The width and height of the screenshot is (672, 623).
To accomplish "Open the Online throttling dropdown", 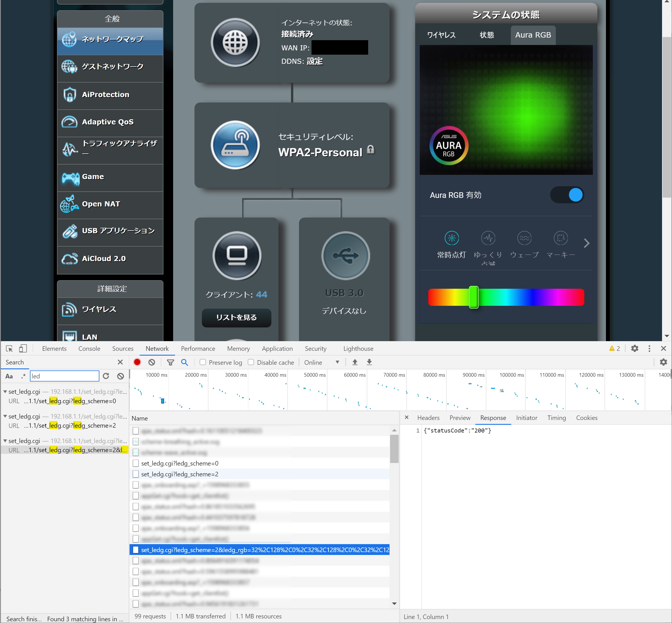I will click(321, 362).
